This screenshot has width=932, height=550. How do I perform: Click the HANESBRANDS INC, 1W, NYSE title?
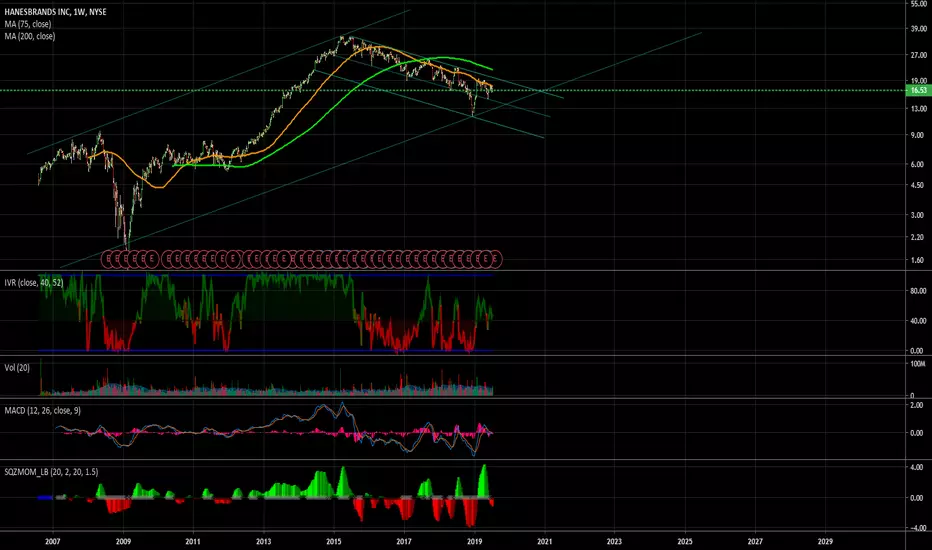pos(55,12)
